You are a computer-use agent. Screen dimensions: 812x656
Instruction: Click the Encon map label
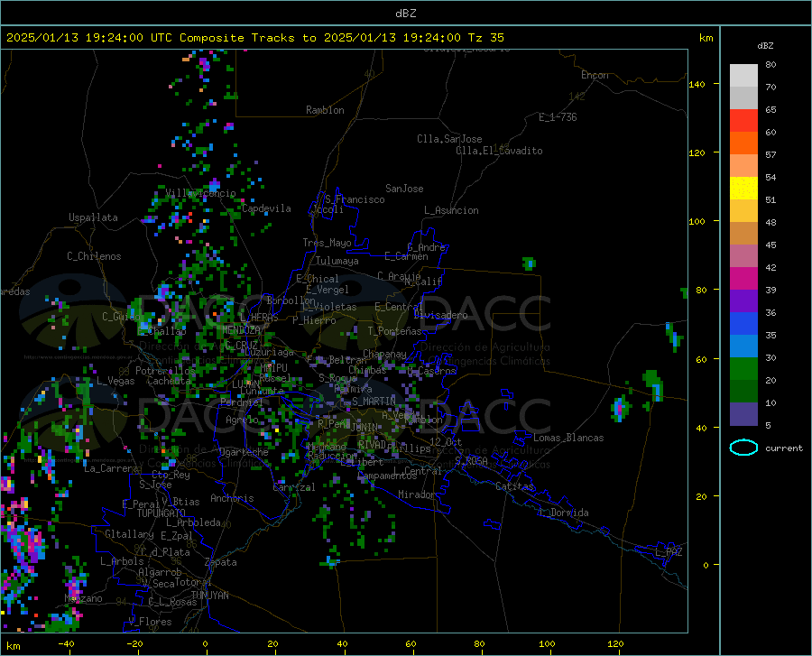point(595,75)
